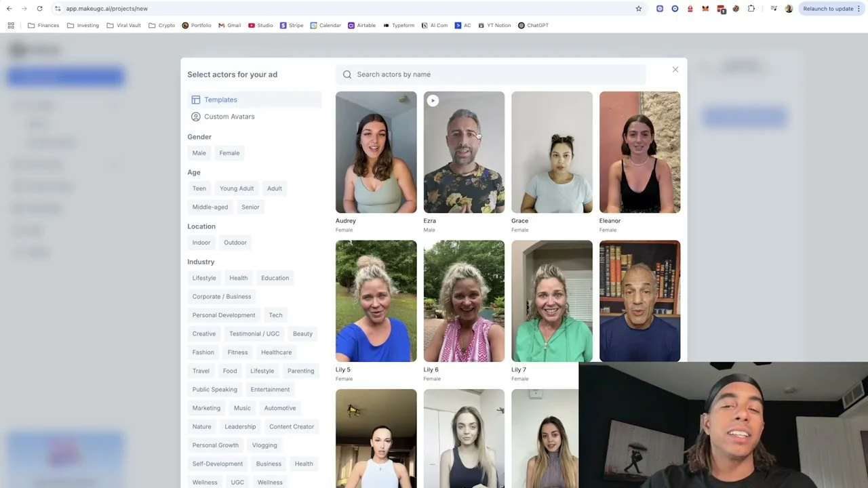
Task: Enable the Female gender filter
Action: tap(229, 152)
